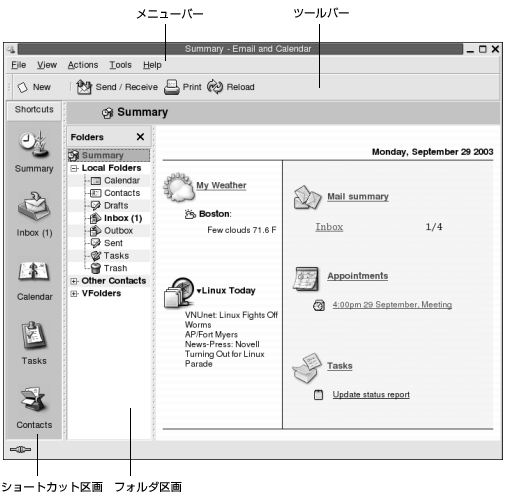Click the Monday, September 29 2003 date

(x=432, y=152)
